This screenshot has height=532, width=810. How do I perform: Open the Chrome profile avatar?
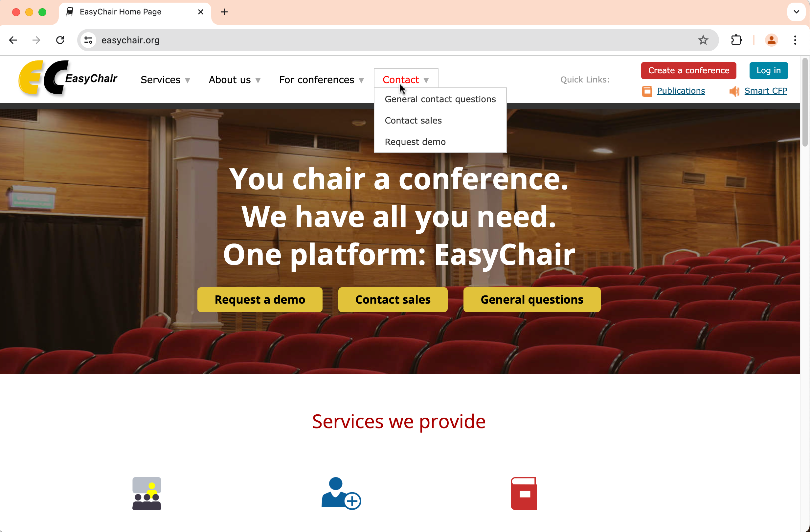771,40
